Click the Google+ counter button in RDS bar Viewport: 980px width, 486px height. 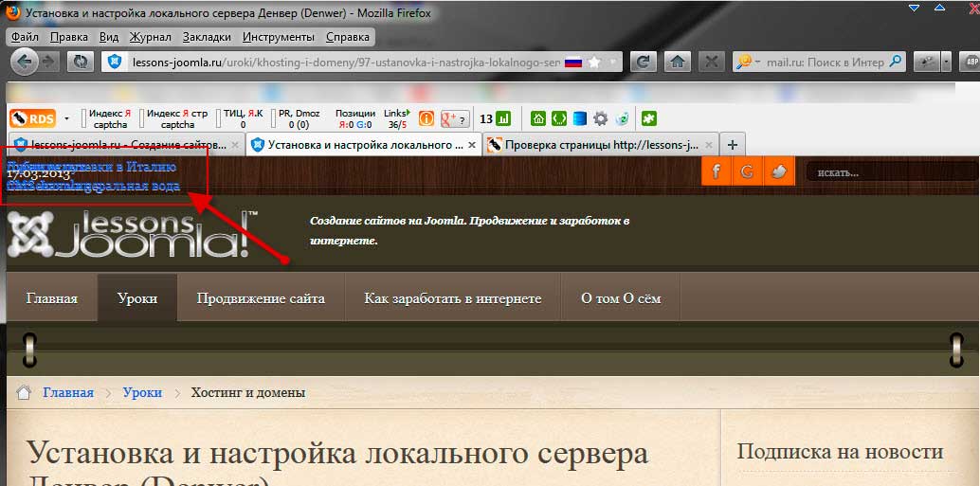coord(455,118)
